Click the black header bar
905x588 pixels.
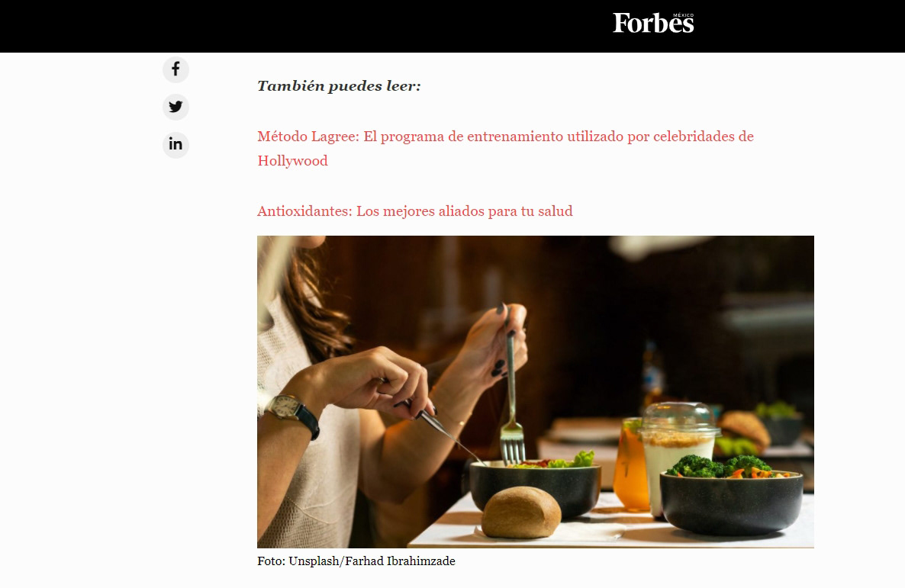(x=453, y=26)
